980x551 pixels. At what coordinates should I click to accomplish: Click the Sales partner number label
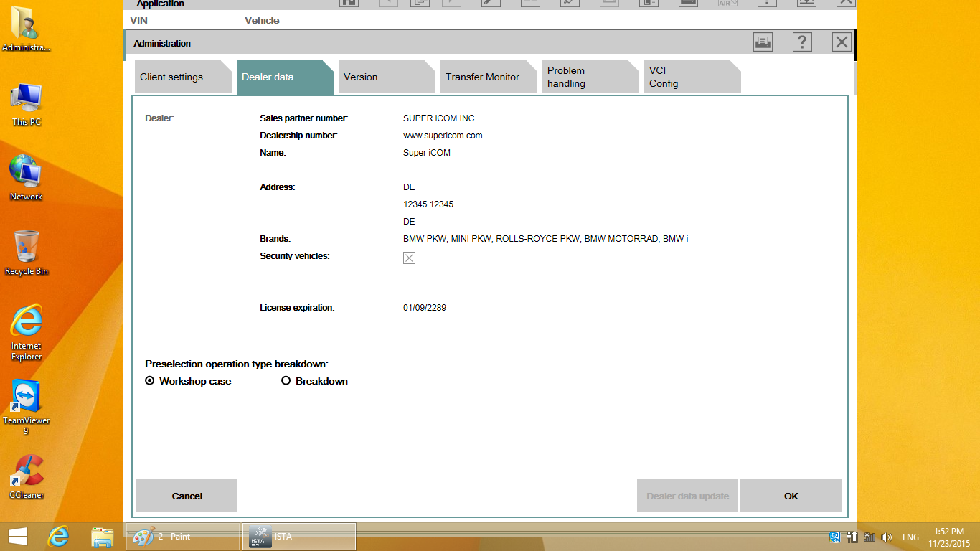[x=304, y=118]
